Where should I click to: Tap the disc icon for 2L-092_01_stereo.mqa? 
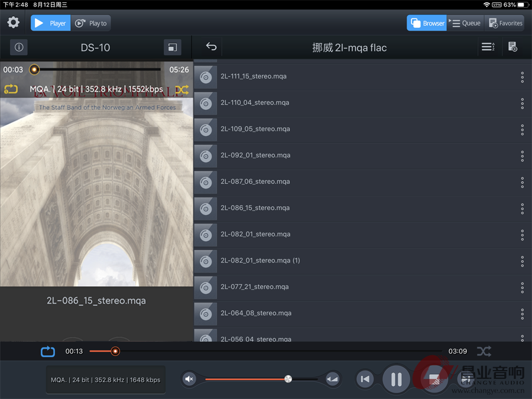tap(205, 156)
